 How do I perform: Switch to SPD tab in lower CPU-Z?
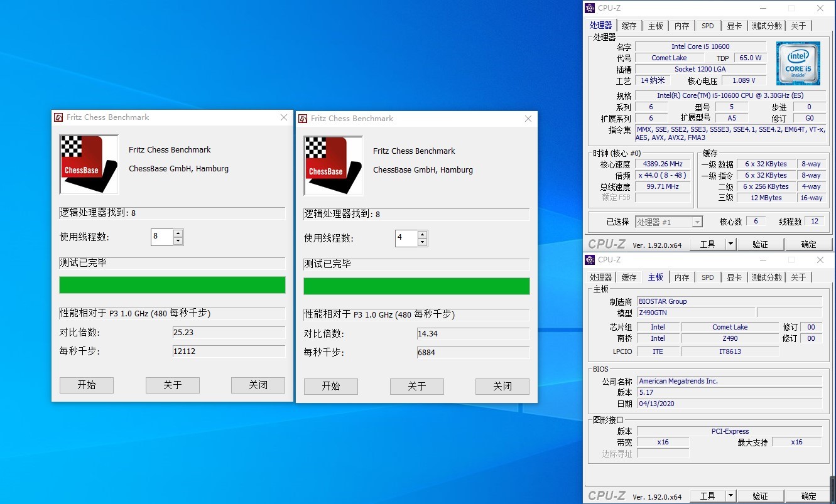pyautogui.click(x=708, y=277)
